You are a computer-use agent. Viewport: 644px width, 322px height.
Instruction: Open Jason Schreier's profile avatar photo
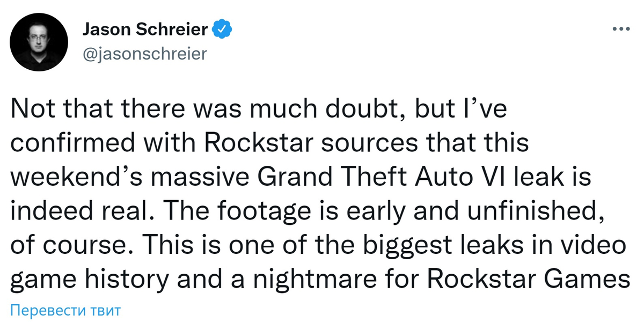[39, 42]
